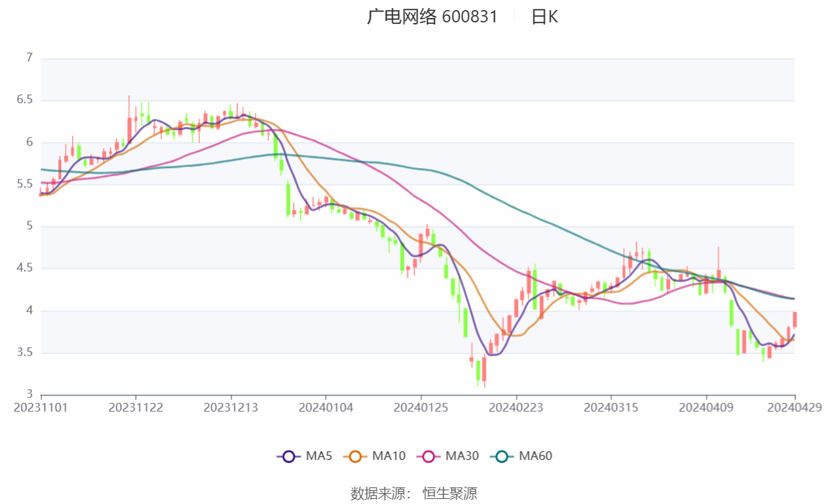828x504 pixels.
Task: Click the 20240223 x-axis date label
Action: pyautogui.click(x=516, y=407)
